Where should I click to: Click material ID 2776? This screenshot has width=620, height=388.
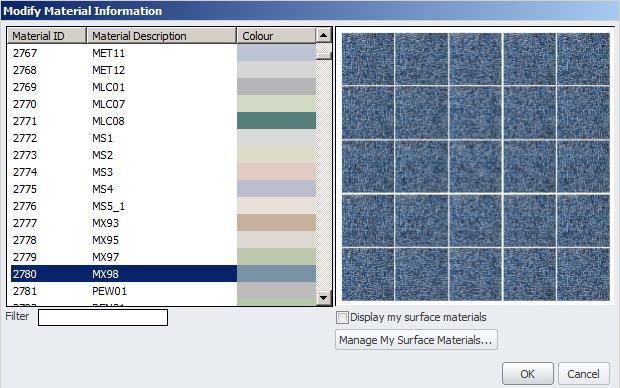pos(25,206)
